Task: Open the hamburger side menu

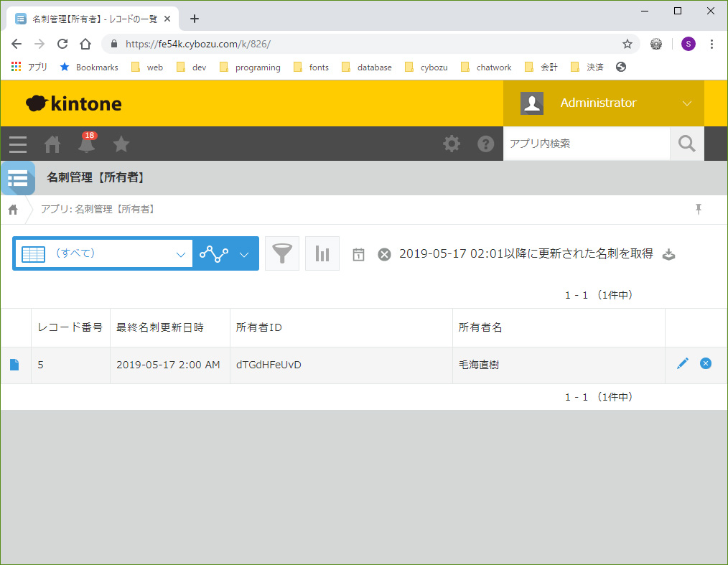Action: [x=18, y=144]
